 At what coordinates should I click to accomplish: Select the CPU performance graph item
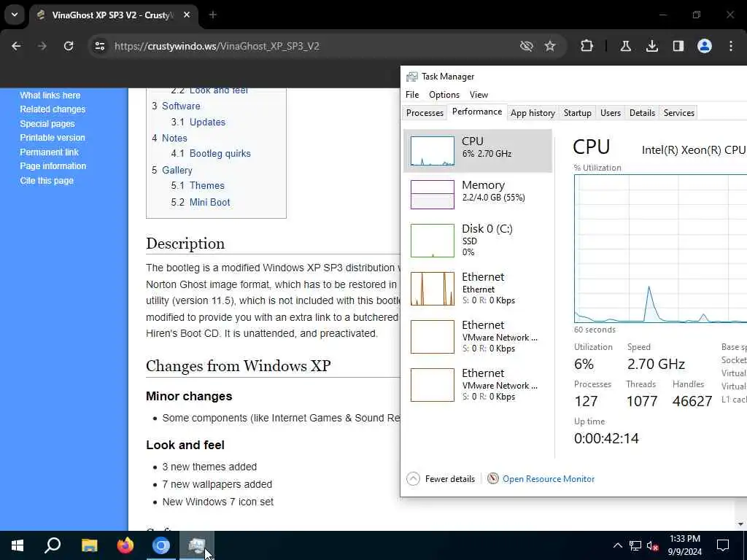click(x=478, y=150)
